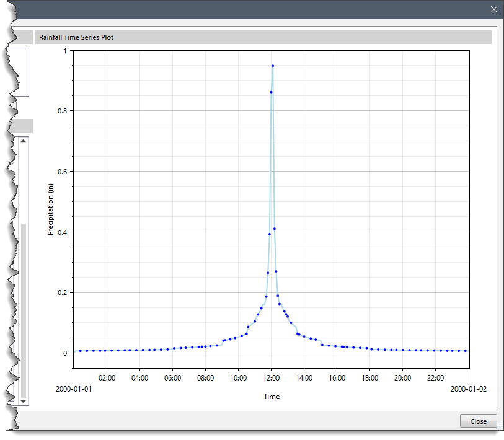
Task: Click the Close button
Action: click(478, 421)
